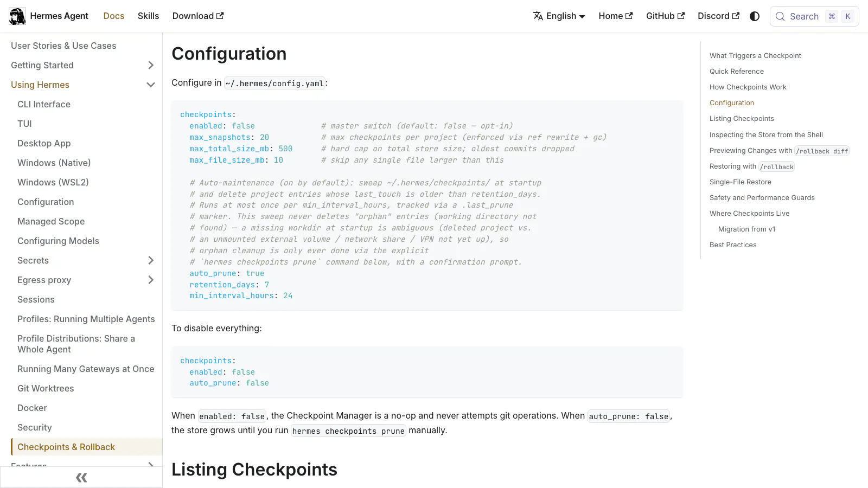Open Configuring Models page
This screenshot has height=488, width=868.
58,241
